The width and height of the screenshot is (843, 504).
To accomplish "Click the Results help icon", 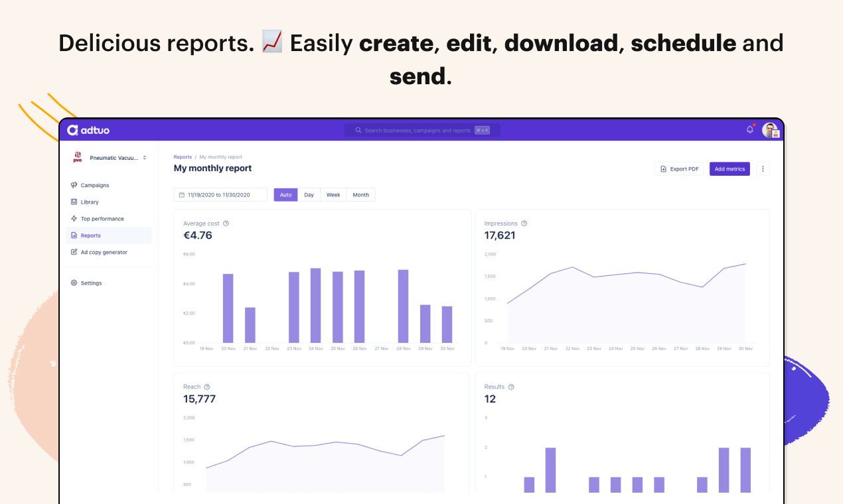I will pos(511,387).
